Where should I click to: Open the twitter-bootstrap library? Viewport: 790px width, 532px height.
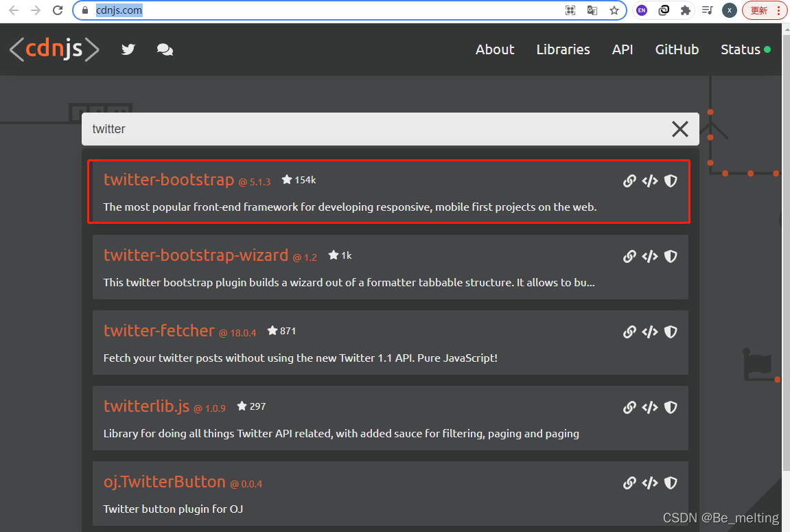pyautogui.click(x=169, y=179)
